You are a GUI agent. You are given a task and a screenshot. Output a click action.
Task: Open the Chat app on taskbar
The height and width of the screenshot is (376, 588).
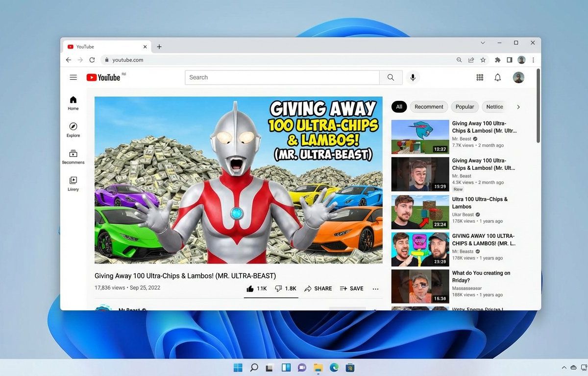pyautogui.click(x=302, y=367)
